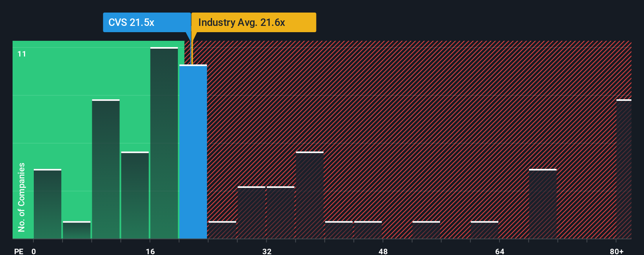Select the tallest bar in the green zone
Viewport: 644px width, 255px height.
click(164, 143)
